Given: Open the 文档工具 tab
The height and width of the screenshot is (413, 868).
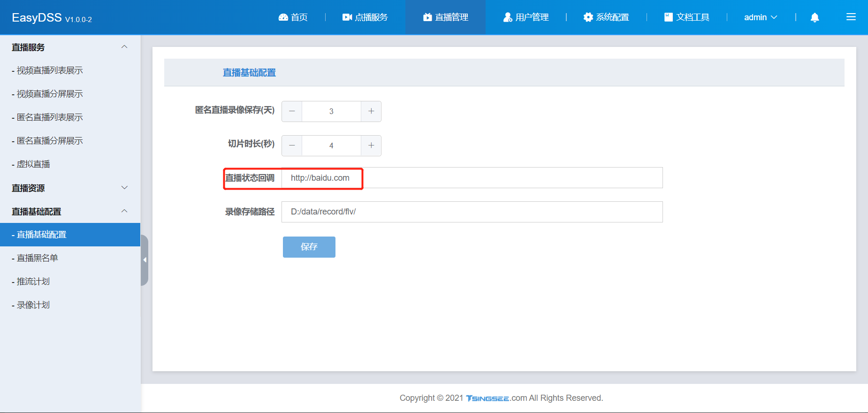Looking at the screenshot, I should click(687, 17).
